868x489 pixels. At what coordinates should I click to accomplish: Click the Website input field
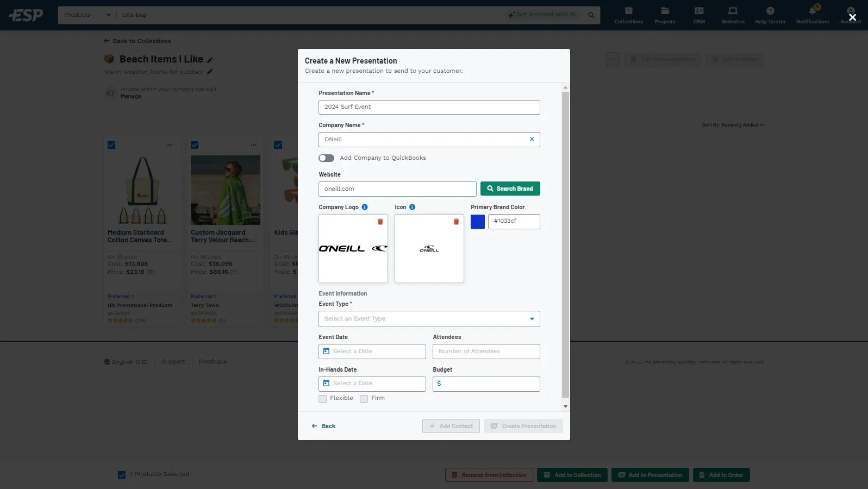click(397, 189)
